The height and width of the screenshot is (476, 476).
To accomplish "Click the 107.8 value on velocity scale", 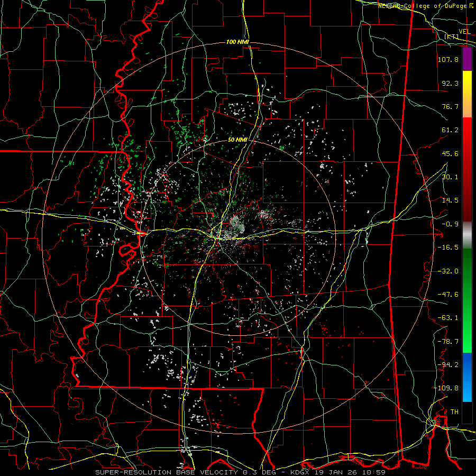I will (448, 59).
